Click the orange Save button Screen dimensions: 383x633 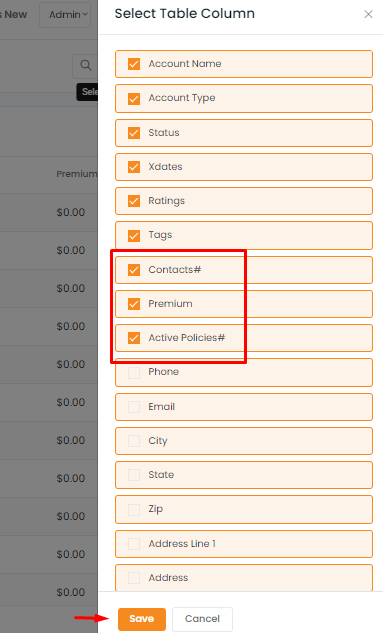click(142, 619)
